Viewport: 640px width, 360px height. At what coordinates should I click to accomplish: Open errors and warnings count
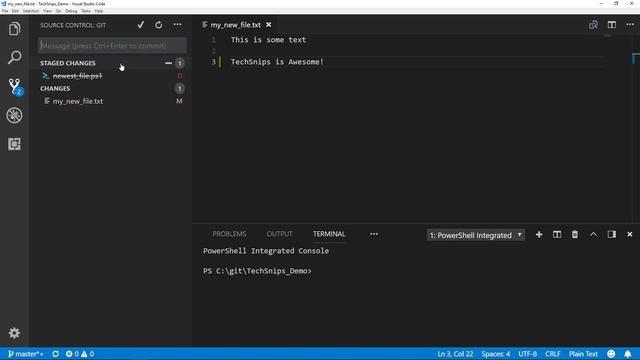[80, 354]
